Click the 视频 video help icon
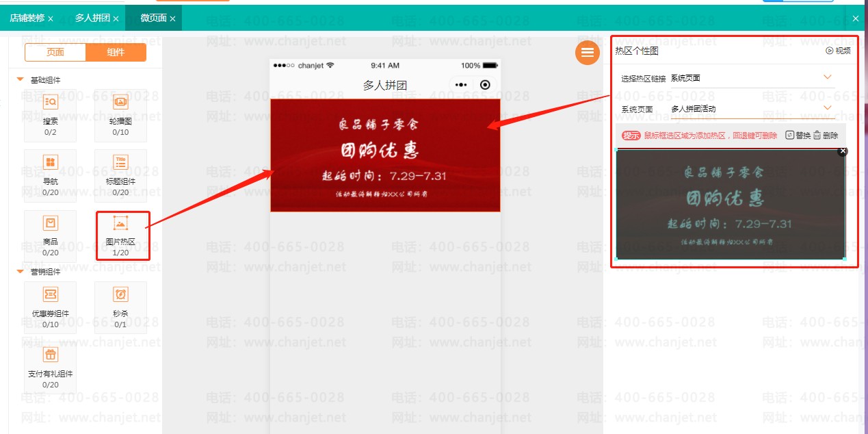This screenshot has width=868, height=434. (839, 51)
